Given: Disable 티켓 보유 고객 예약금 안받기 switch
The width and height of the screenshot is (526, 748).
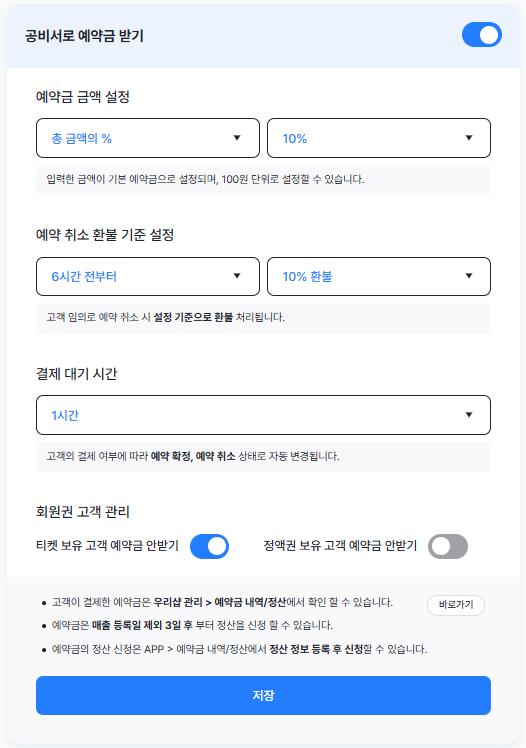Looking at the screenshot, I should coord(209,546).
